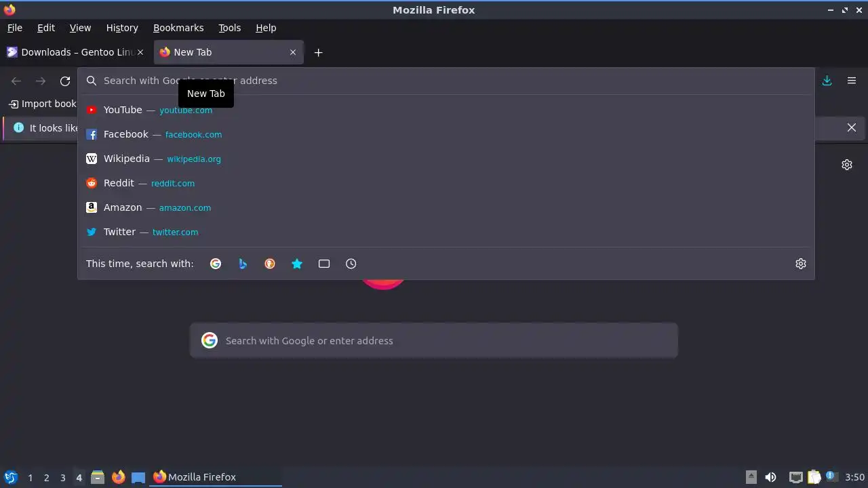Launch file manager from taskbar
The height and width of the screenshot is (488, 868).
pyautogui.click(x=98, y=477)
